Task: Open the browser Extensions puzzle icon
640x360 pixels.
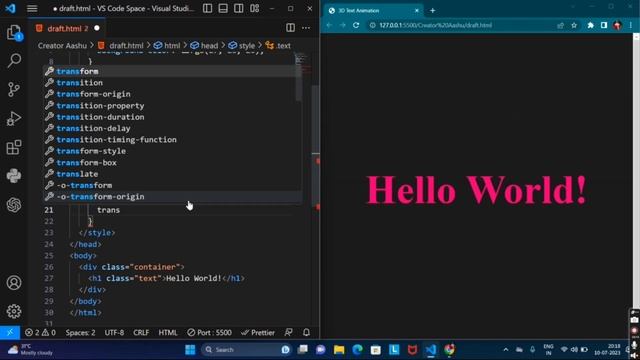Action: coord(590,25)
